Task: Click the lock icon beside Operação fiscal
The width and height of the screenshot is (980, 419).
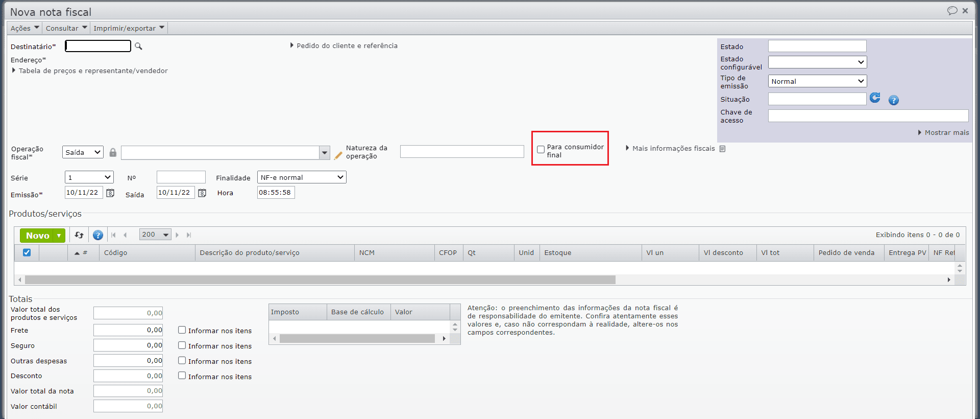Action: pos(113,152)
